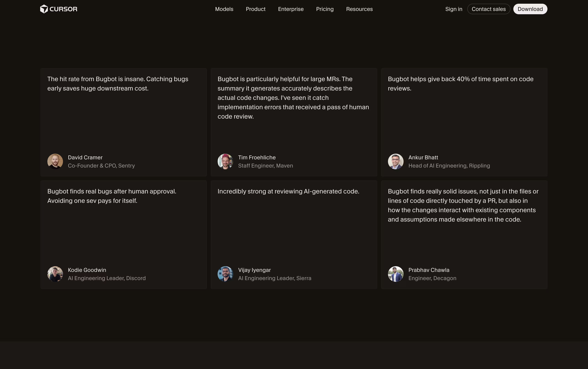Click Vijay Iyengar's avatar photo
The height and width of the screenshot is (369, 588).
(x=225, y=274)
